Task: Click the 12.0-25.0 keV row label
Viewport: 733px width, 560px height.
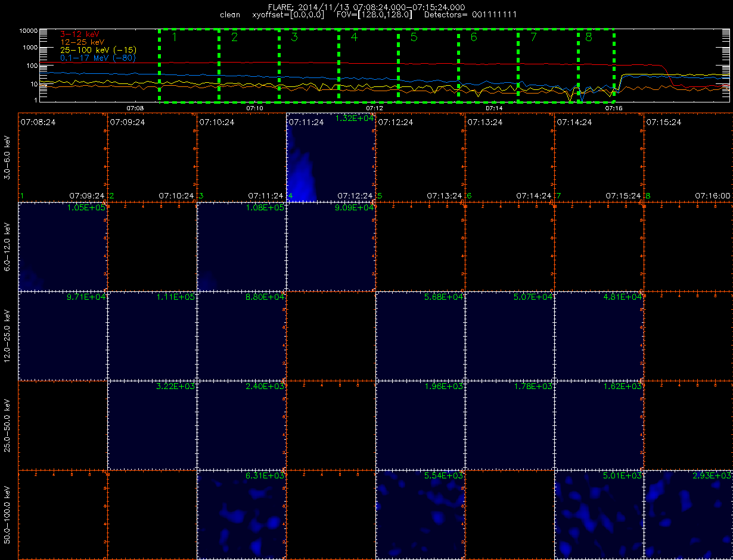Action: click(8, 337)
